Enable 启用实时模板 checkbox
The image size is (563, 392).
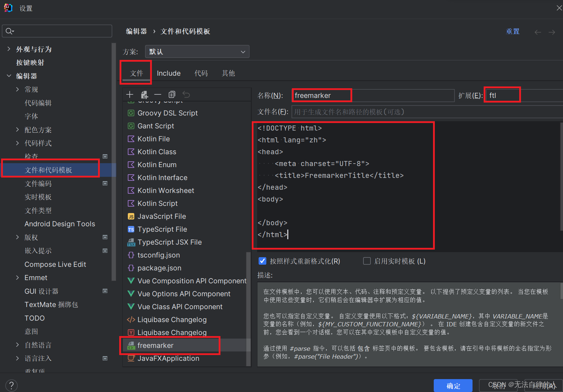[x=367, y=261]
